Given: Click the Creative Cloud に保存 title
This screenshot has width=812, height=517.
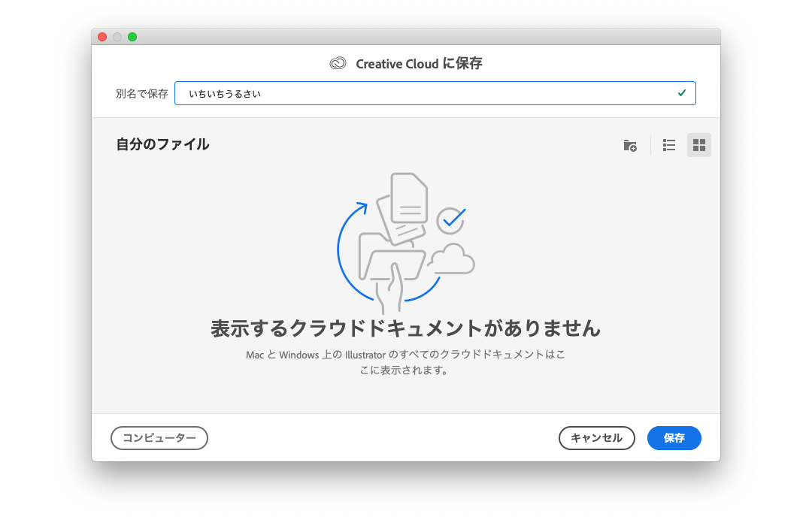Looking at the screenshot, I should pos(419,64).
